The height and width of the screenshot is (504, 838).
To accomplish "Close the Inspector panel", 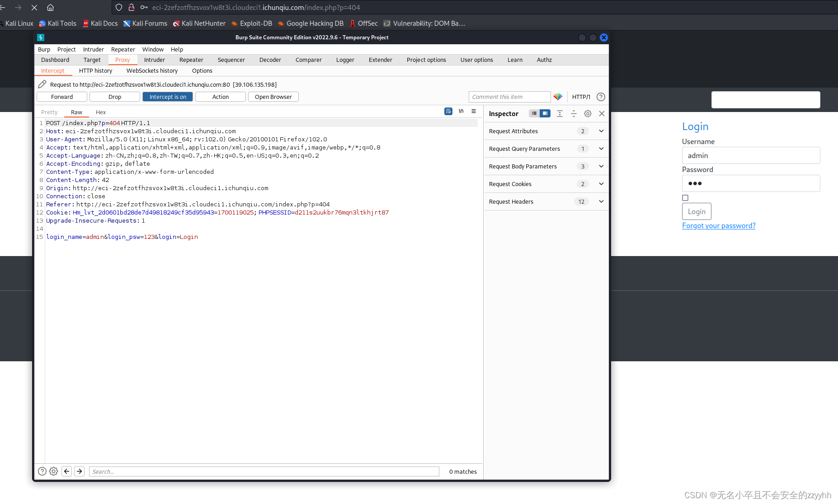I will pos(602,113).
